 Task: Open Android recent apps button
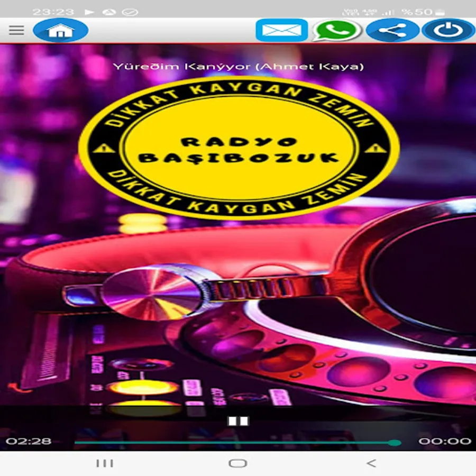(x=105, y=463)
